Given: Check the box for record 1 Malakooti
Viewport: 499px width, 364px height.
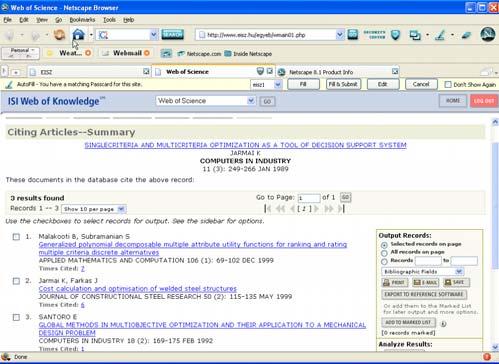Looking at the screenshot, I should (16, 237).
